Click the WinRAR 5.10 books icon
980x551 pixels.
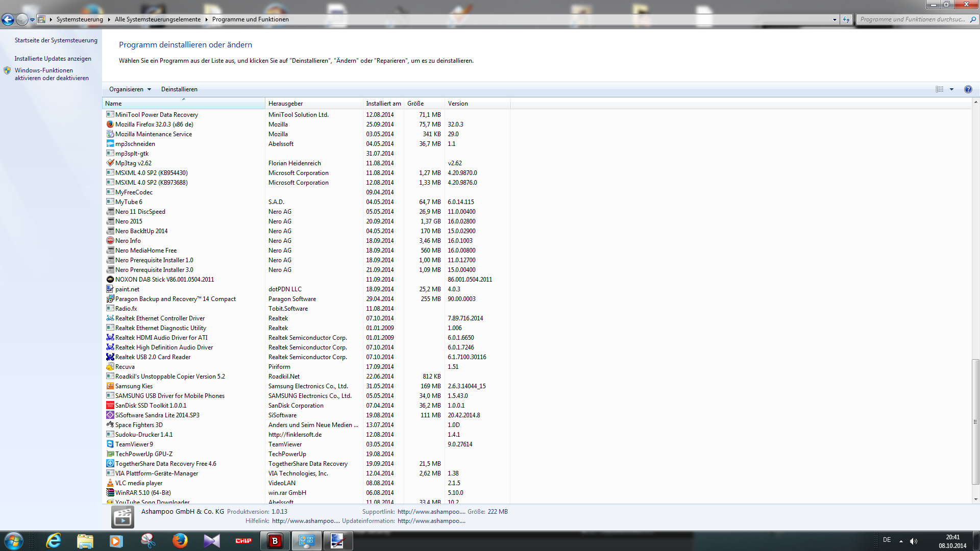pyautogui.click(x=110, y=493)
